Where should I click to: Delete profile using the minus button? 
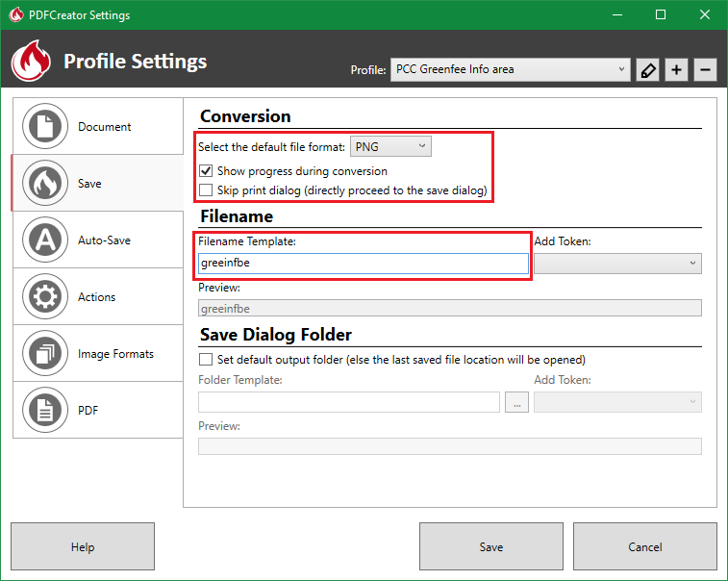click(x=705, y=70)
